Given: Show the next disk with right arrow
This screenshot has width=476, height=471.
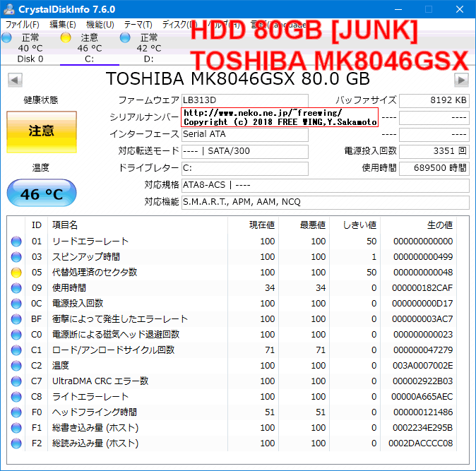Looking at the screenshot, I should click(x=461, y=80).
